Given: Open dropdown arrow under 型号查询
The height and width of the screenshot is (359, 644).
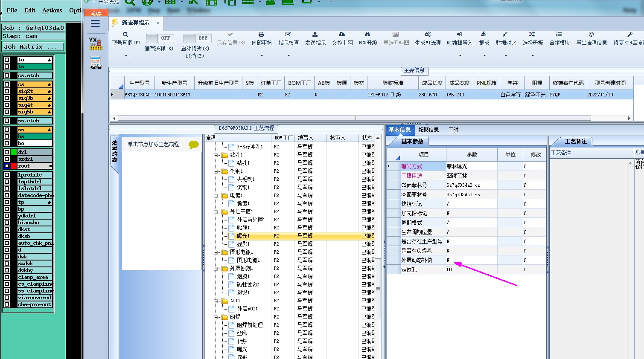Looking at the screenshot, I should click(x=126, y=55).
